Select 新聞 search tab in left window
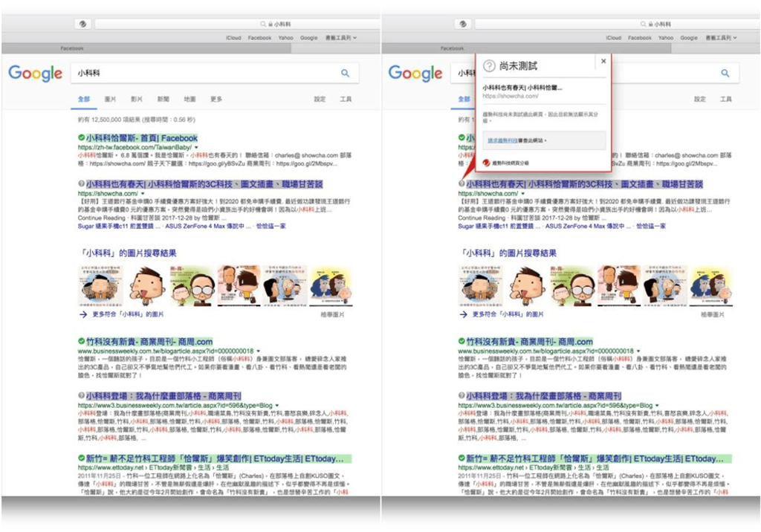The height and width of the screenshot is (532, 761). (163, 99)
